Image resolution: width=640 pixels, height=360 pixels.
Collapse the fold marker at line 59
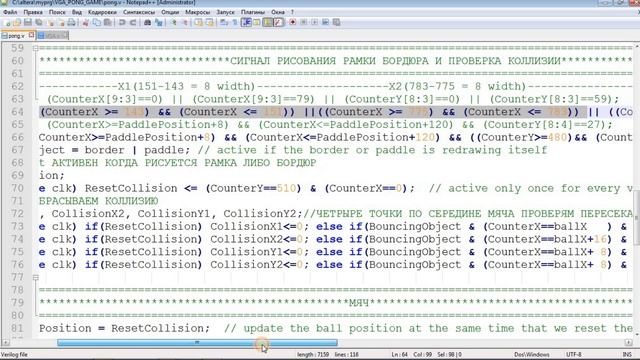click(36, 48)
